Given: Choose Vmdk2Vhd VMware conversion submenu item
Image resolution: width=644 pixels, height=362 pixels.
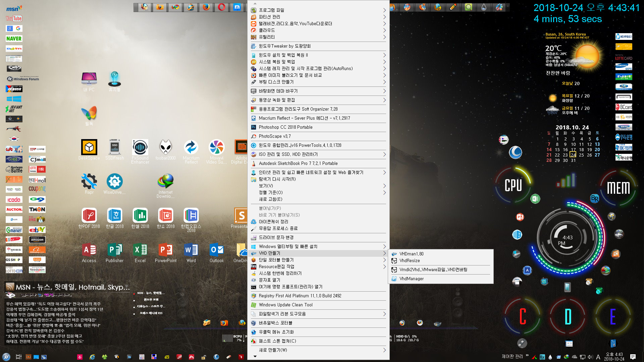Looking at the screenshot, I should click(x=440, y=269).
